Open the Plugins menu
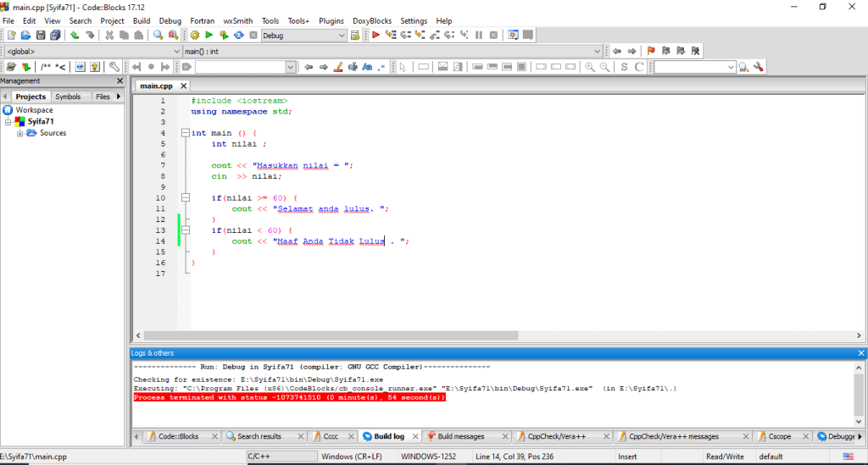Screen dimensions: 868x465 tap(331, 20)
